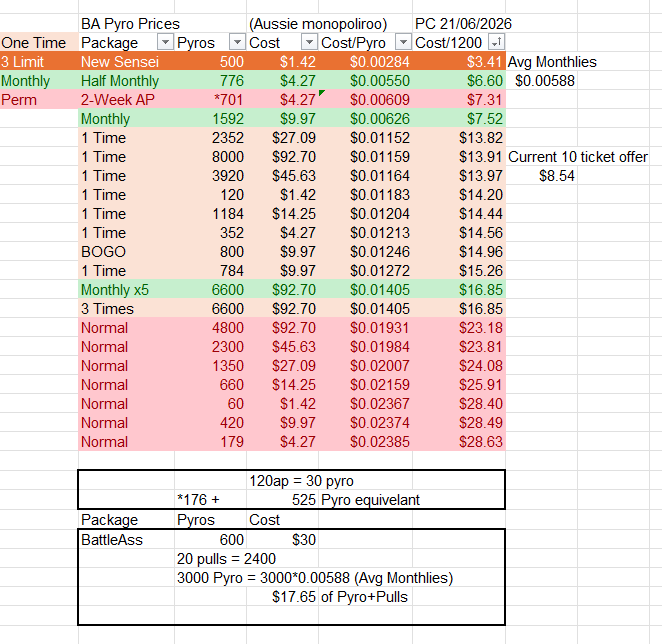The image size is (662, 644).
Task: Select the '$0.01183' cost per pyro cell
Action: point(366,195)
